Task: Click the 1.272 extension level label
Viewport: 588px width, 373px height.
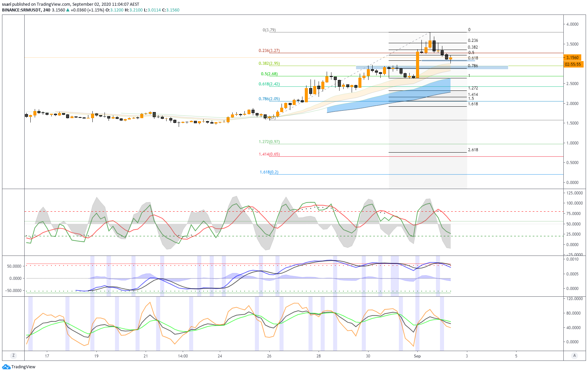Action: (473, 88)
